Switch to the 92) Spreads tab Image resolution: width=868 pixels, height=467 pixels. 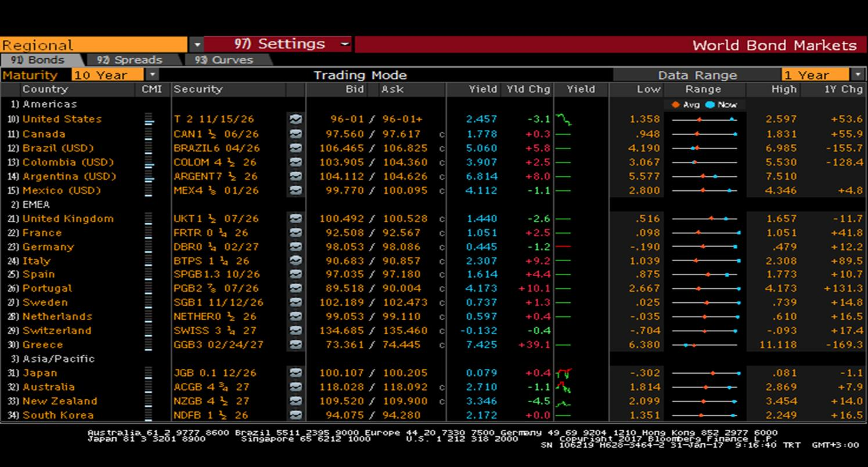[129, 60]
